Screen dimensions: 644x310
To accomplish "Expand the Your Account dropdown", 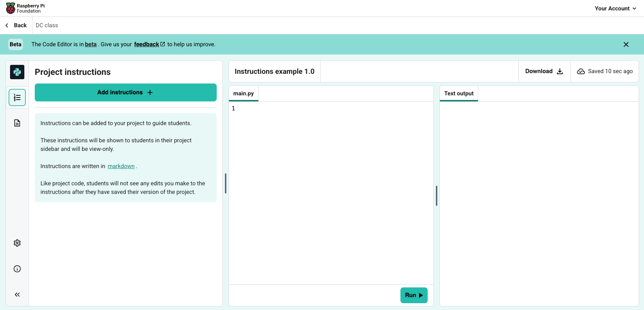I will 615,8.
